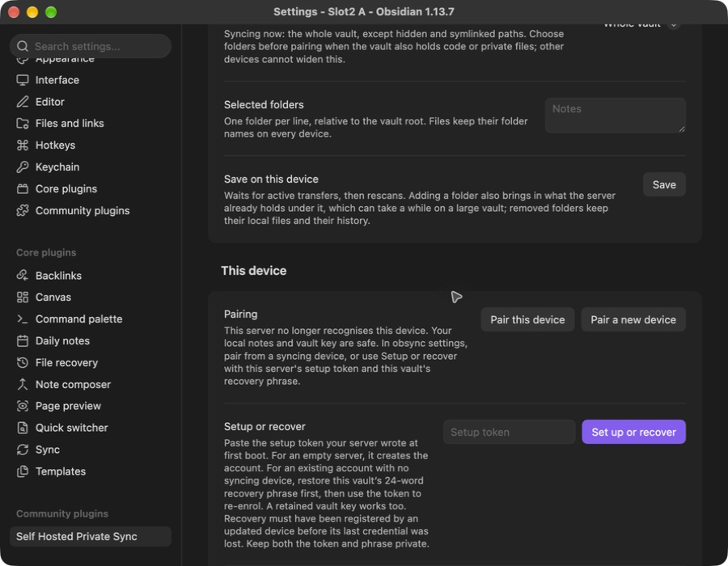Viewport: 728px width, 566px height.
Task: Click the Editor pencil icon
Action: pos(23,102)
